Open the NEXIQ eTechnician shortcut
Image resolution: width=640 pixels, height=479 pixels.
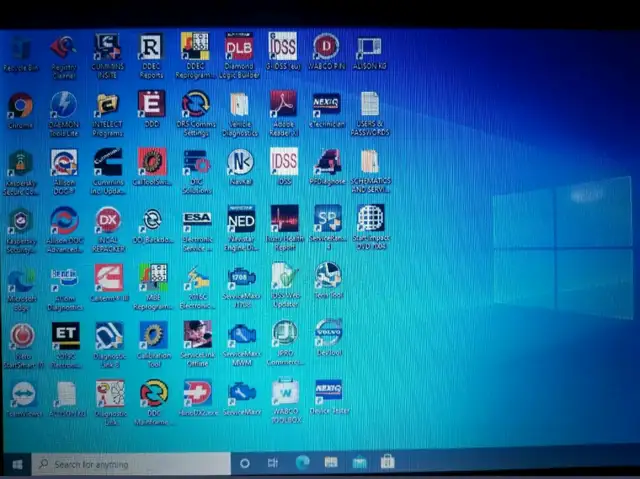pyautogui.click(x=327, y=104)
